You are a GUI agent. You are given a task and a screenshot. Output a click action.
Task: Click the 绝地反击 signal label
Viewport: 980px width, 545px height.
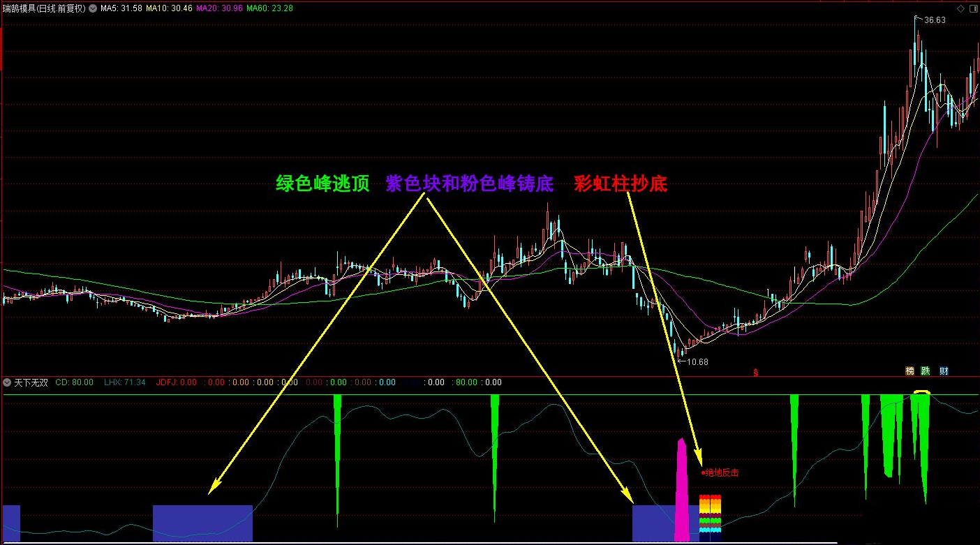(722, 472)
